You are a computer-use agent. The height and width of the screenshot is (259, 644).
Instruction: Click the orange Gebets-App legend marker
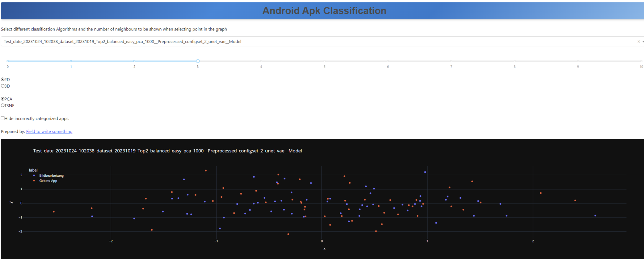[x=34, y=181]
